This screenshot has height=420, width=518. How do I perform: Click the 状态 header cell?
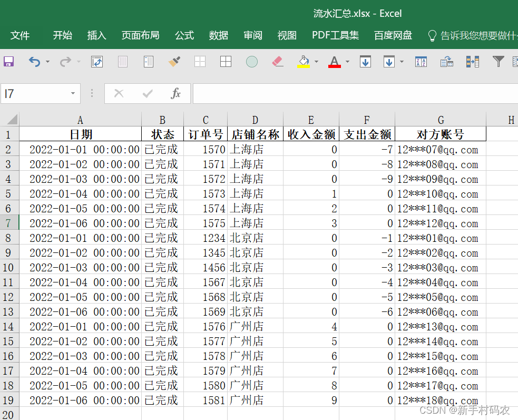click(162, 134)
